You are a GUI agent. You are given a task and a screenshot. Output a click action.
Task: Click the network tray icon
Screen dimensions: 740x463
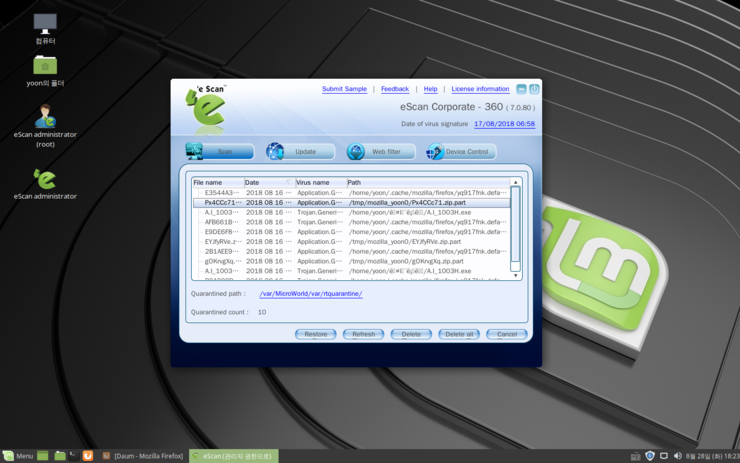pyautogui.click(x=664, y=456)
